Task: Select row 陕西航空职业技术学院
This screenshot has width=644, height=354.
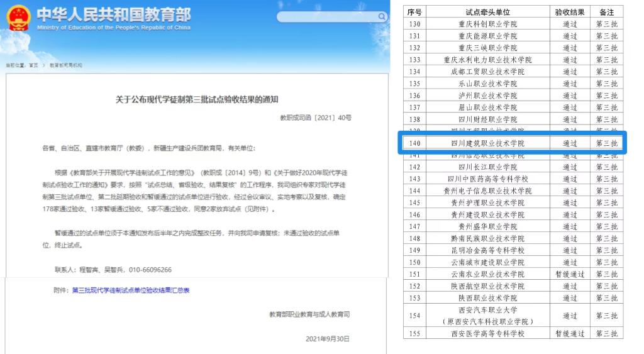Action: tap(513, 286)
